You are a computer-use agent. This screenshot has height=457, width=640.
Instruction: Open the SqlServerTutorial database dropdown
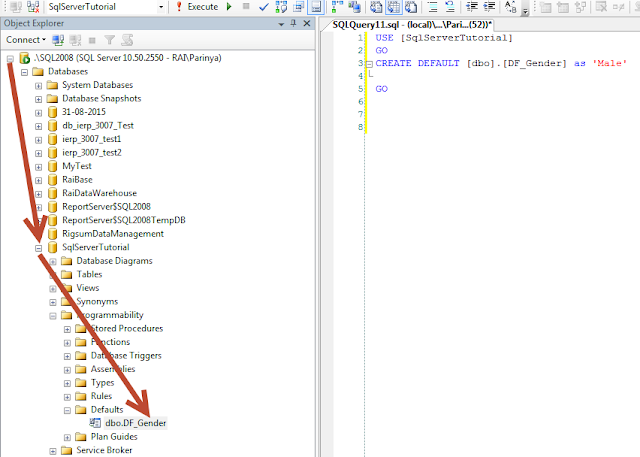pos(161,7)
